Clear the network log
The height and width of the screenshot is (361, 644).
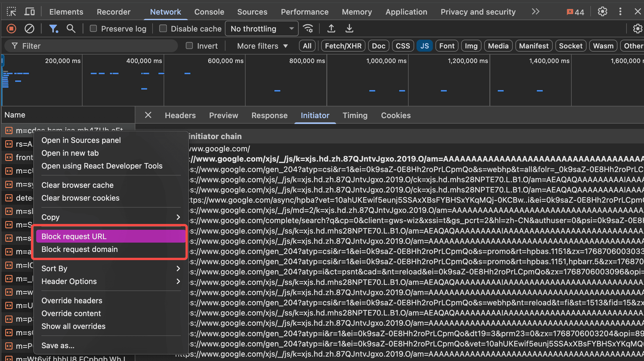pyautogui.click(x=29, y=28)
